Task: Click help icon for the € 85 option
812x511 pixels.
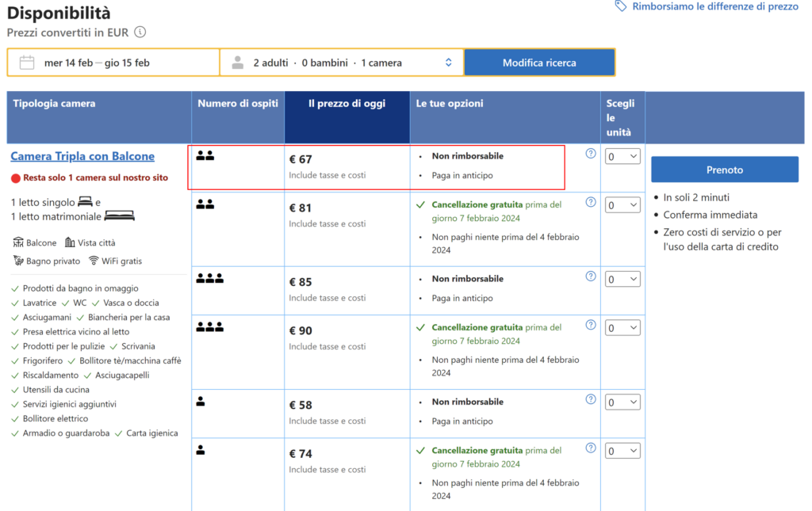Action: [591, 276]
